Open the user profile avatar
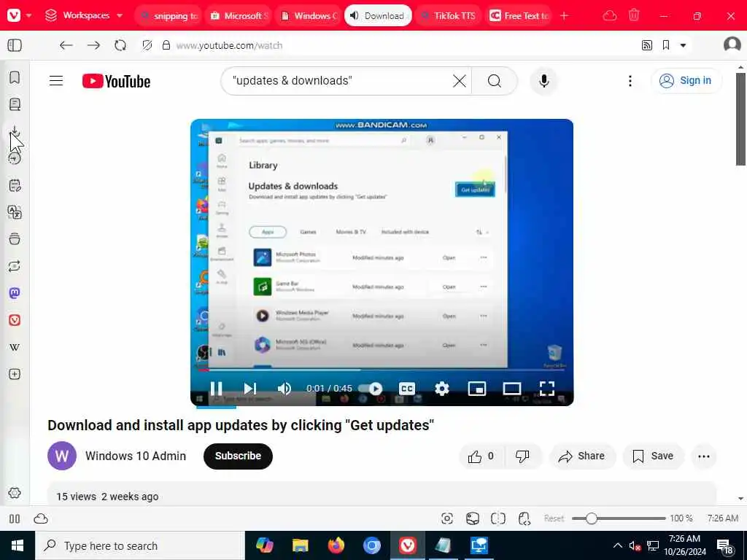This screenshot has width=747, height=560. tap(732, 44)
